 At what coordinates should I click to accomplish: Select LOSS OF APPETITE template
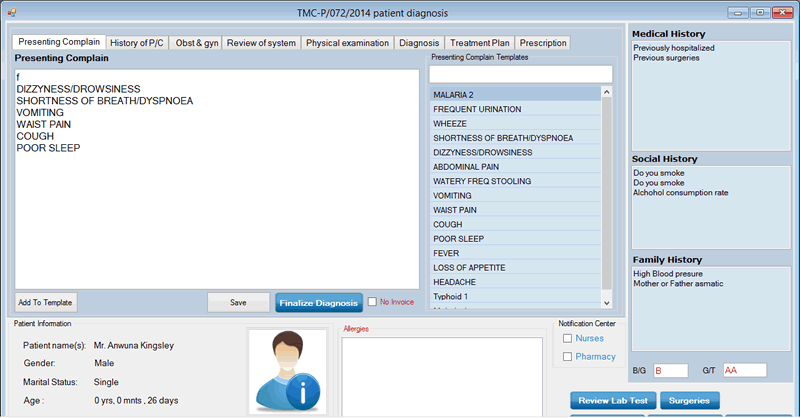click(515, 267)
